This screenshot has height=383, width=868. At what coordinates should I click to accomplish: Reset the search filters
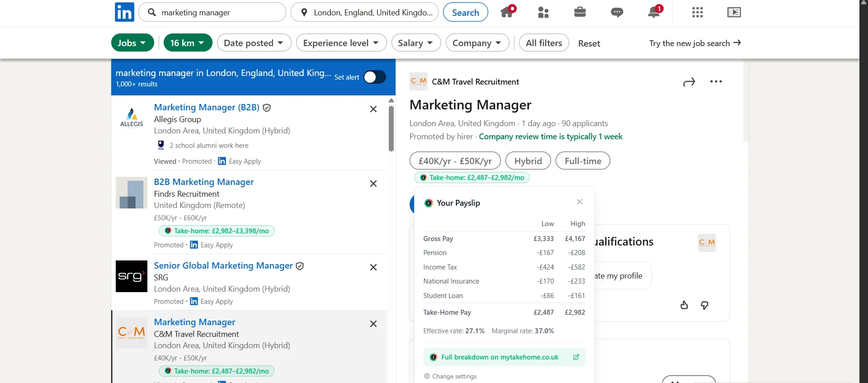[x=589, y=43]
